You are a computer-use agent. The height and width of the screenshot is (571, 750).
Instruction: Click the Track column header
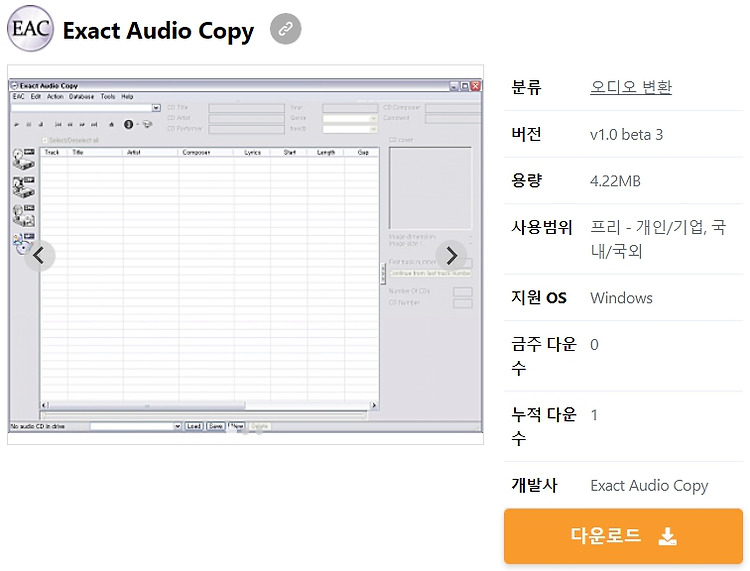point(54,152)
